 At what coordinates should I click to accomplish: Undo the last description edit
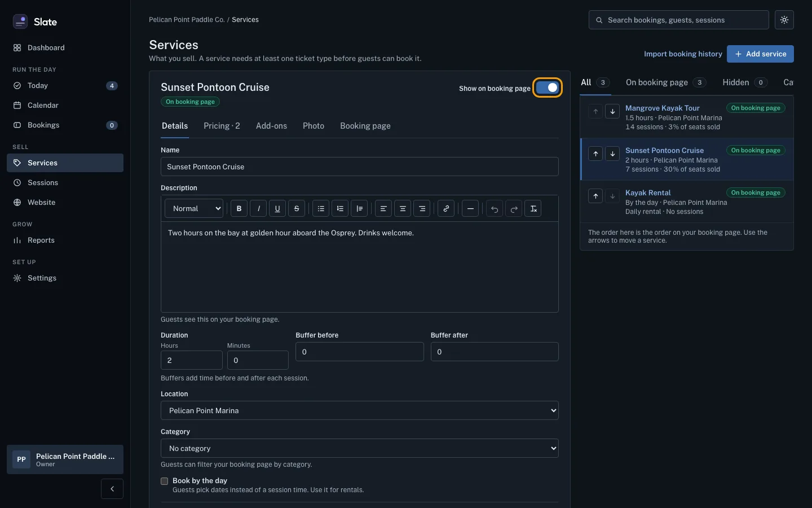click(x=495, y=209)
